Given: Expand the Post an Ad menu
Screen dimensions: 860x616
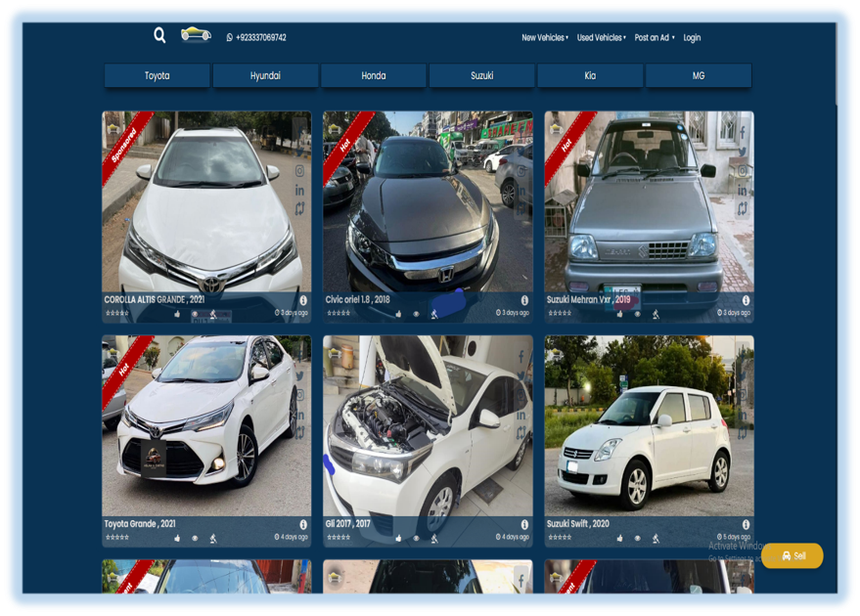Looking at the screenshot, I should point(655,37).
